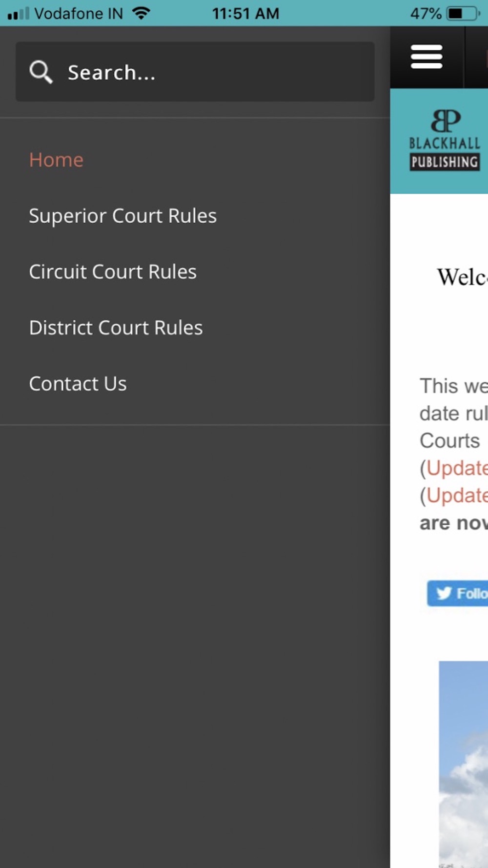
Task: Focus the Search... input field
Action: (195, 72)
